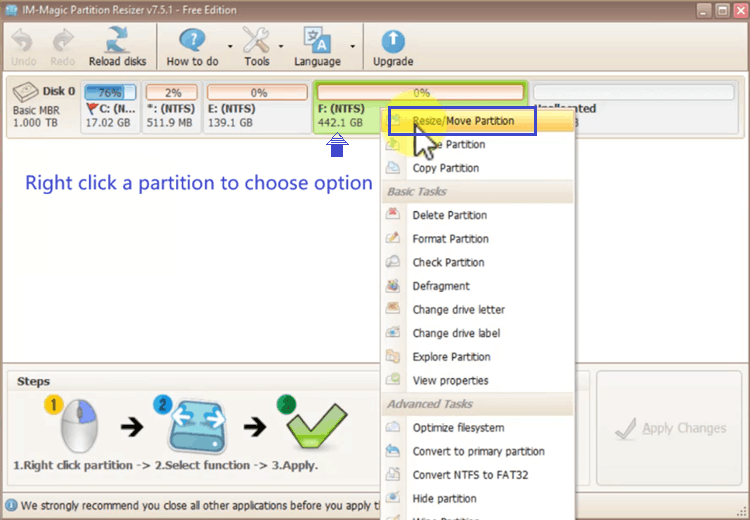
Task: Choose Defragment menu entry
Action: 478,286
